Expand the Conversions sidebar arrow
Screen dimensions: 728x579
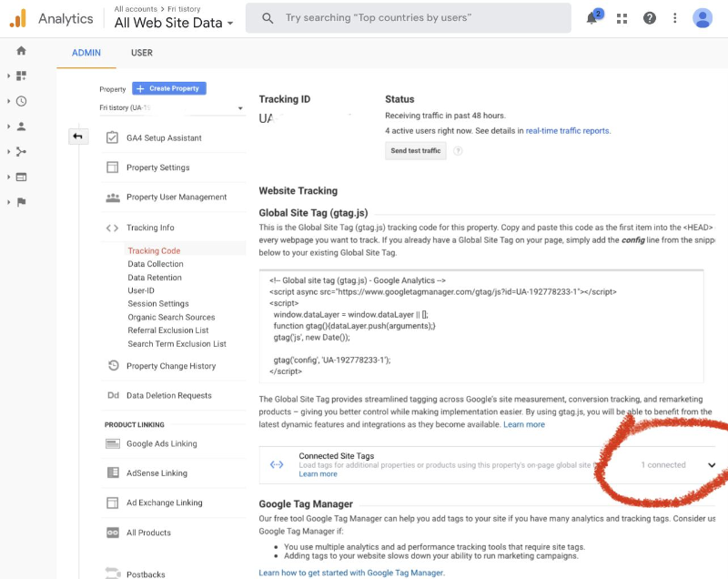8,202
